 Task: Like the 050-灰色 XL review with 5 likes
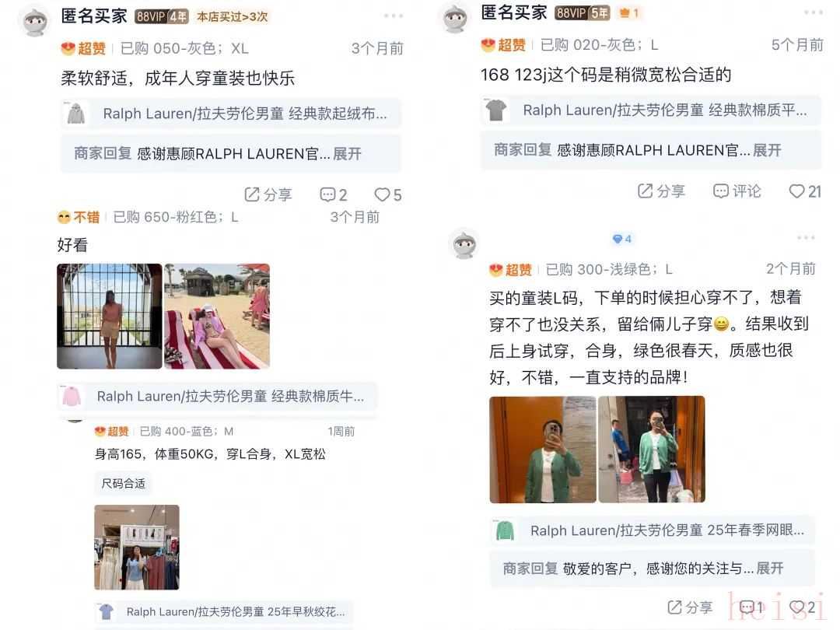pos(388,194)
